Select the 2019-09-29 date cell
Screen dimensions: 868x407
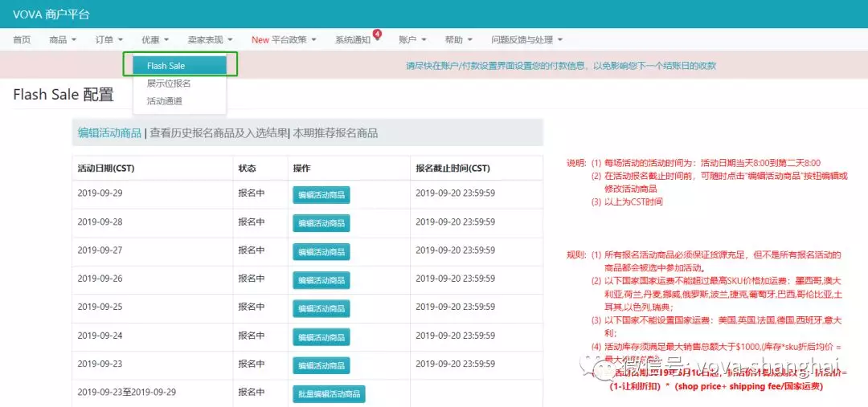(x=152, y=194)
